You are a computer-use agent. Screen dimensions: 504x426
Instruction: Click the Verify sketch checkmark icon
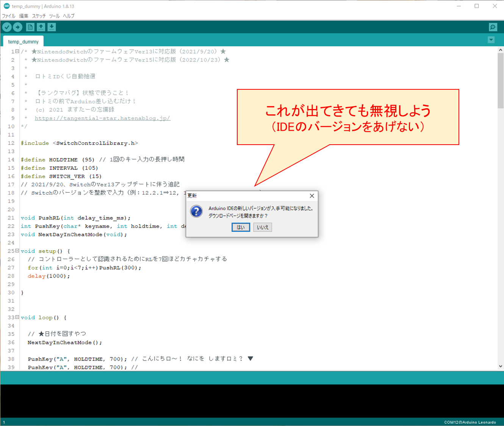(x=7, y=27)
